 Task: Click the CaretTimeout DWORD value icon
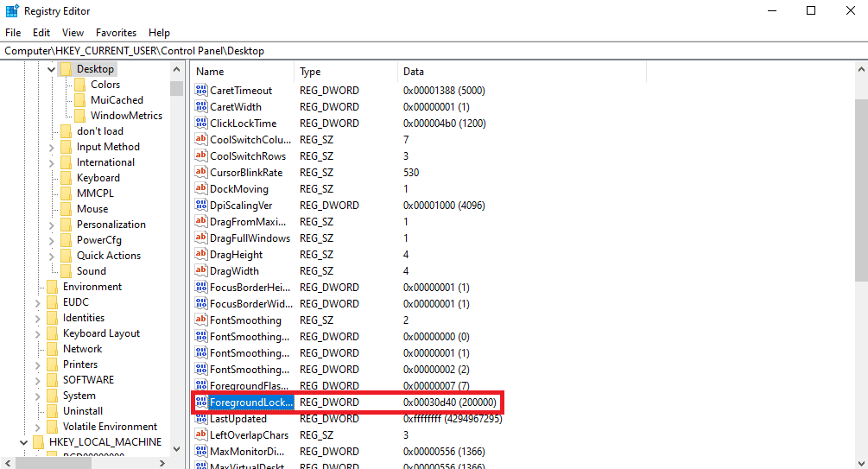coord(201,90)
